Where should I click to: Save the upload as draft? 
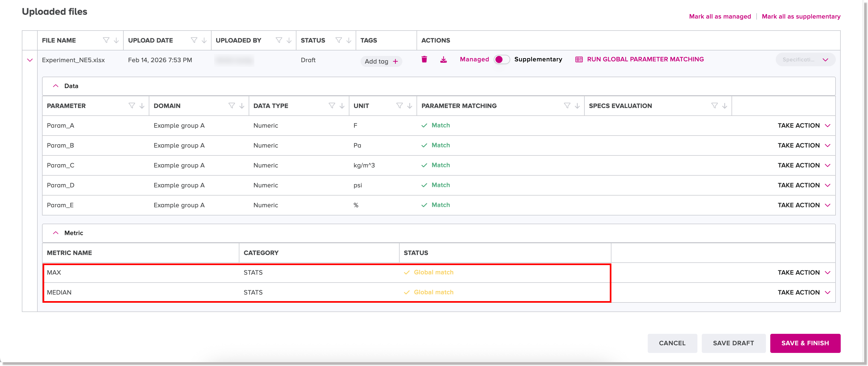(x=733, y=343)
